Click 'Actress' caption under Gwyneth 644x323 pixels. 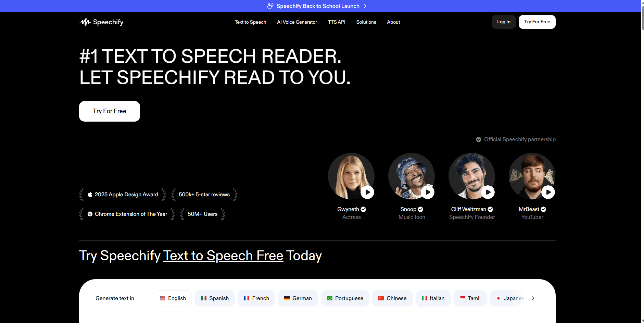point(351,217)
